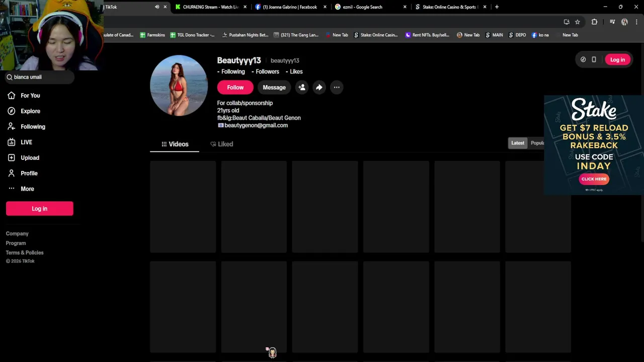Switch to Joanna Gabrino Facebook tab
This screenshot has height=362, width=644.
289,7
